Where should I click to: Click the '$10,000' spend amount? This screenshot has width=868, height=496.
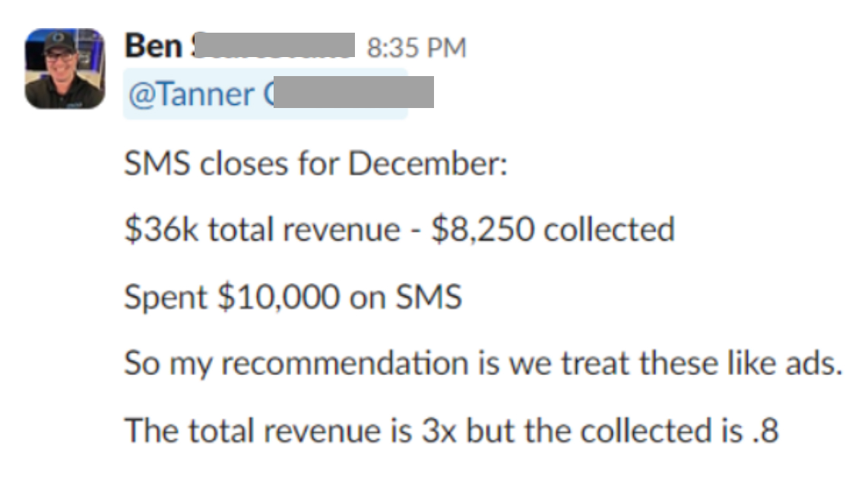(278, 297)
